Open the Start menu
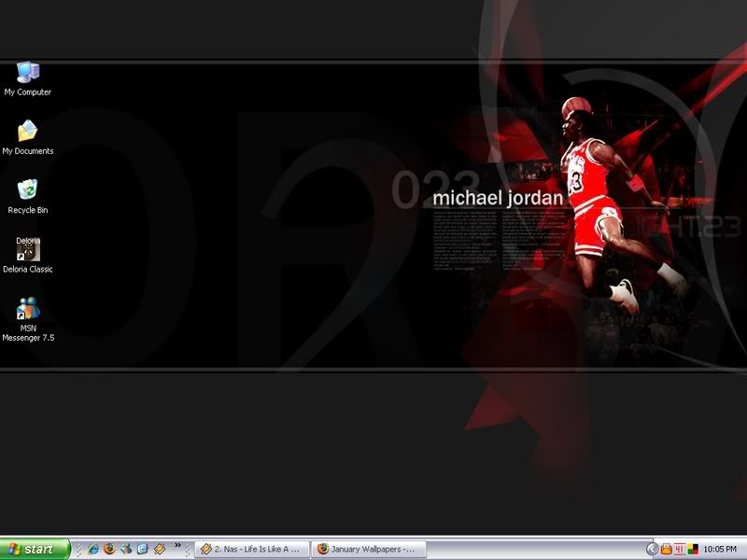The image size is (747, 560). [x=35, y=549]
